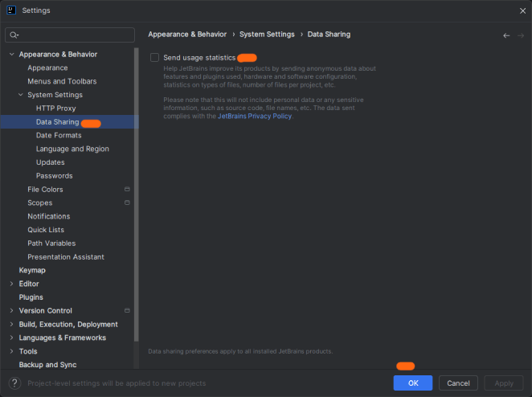Click the System Settings breadcrumb item
Viewport: 532px width, 397px height.
[268, 35]
